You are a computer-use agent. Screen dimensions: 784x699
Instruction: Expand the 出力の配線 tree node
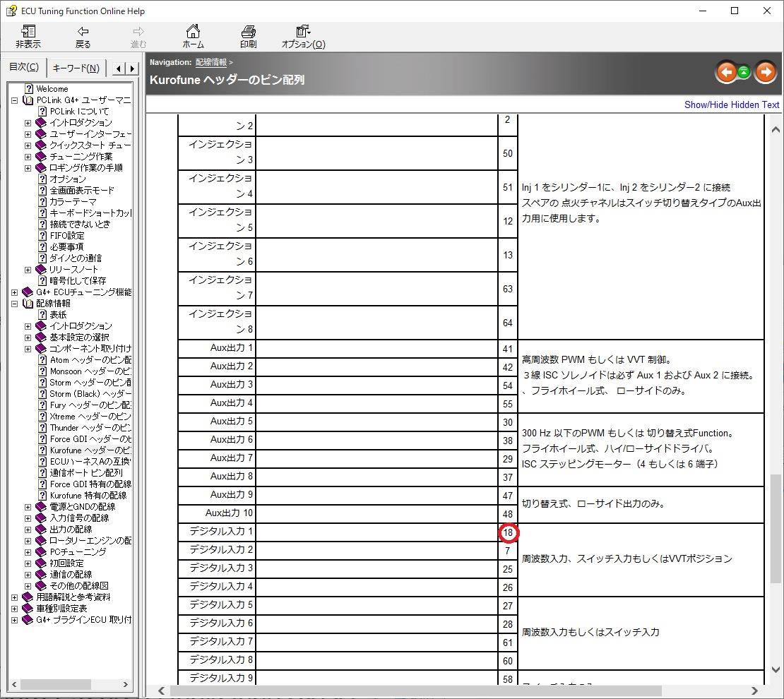pyautogui.click(x=28, y=529)
